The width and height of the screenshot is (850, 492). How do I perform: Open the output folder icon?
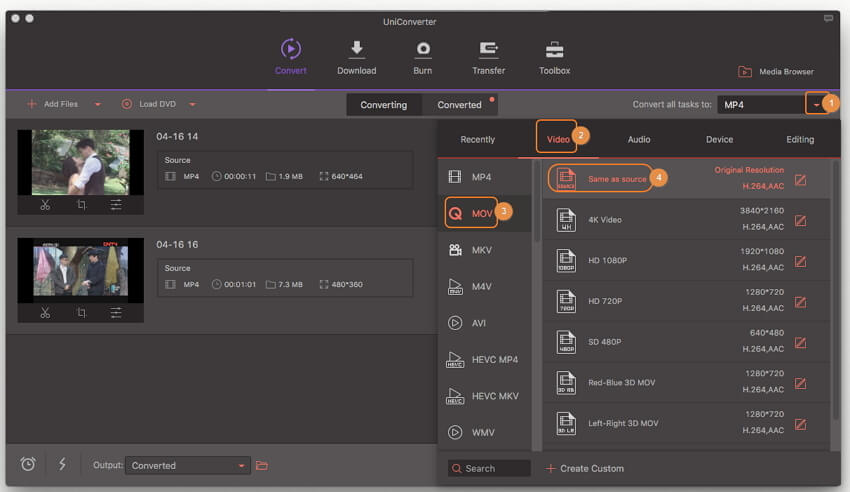pos(262,465)
